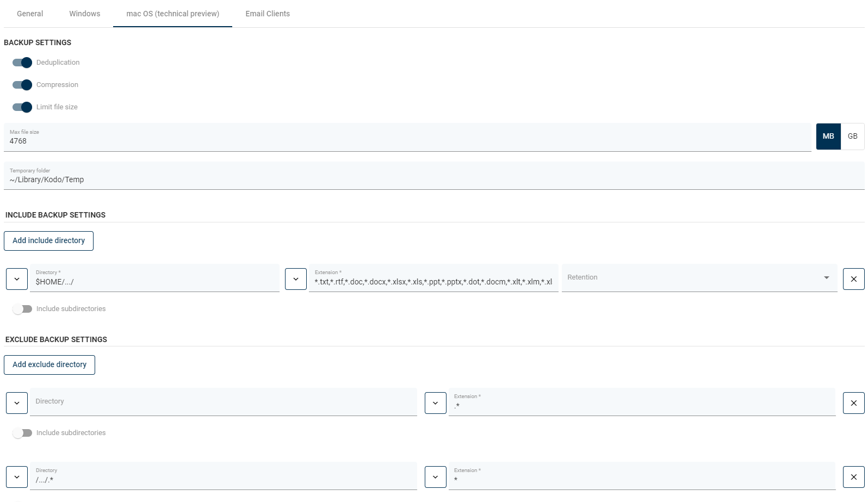Delete the first exclude directory row
Screen dimensions: 868x502
pos(853,403)
